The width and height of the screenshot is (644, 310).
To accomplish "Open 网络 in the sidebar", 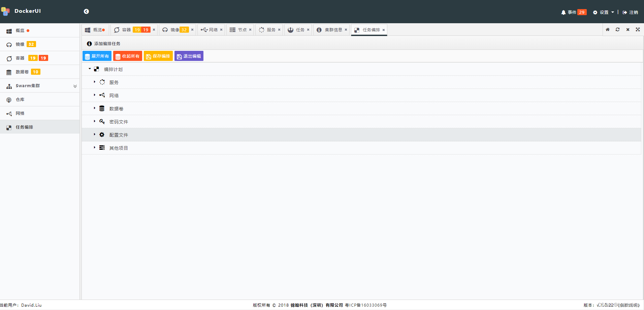I will pos(40,113).
